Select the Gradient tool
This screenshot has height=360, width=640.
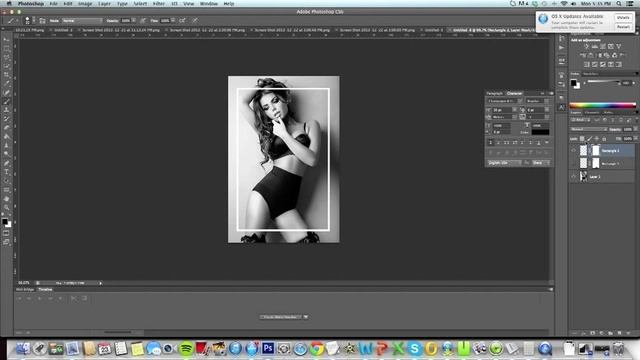[x=7, y=136]
